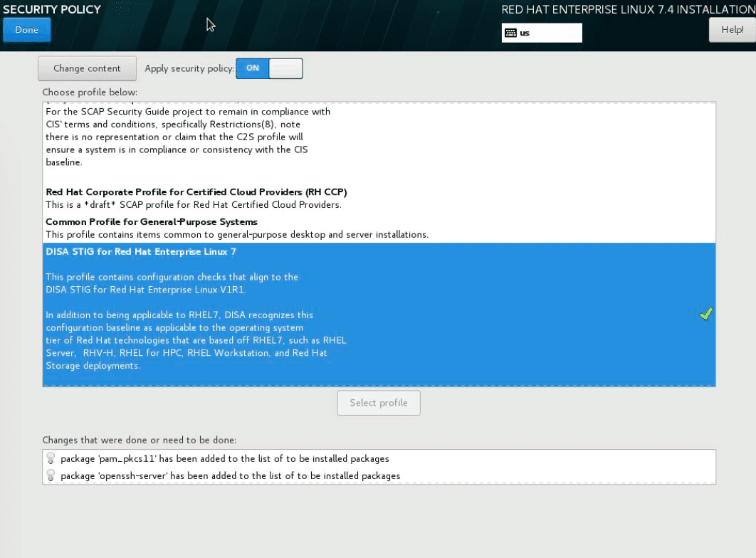The width and height of the screenshot is (756, 558).
Task: Click 'DISA STIG for Red Hat Enterprise Linux V1R1' line
Action: point(146,290)
